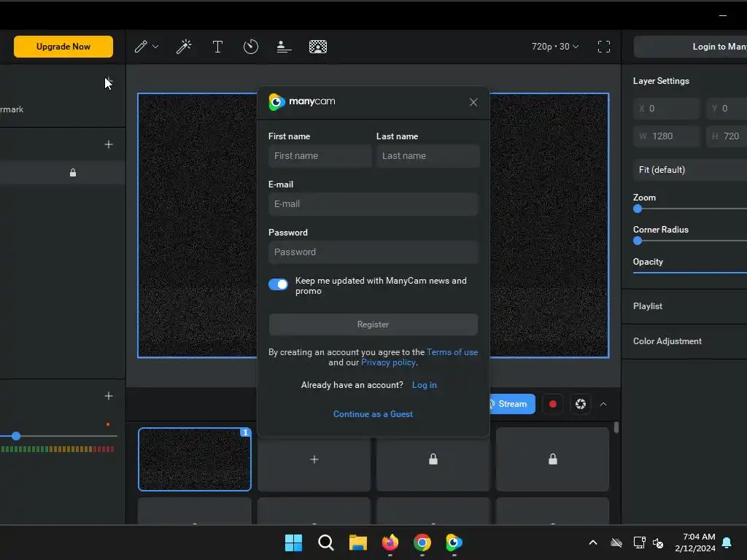This screenshot has width=747, height=560.
Task: Open the Lower third tool icon
Action: tap(284, 47)
